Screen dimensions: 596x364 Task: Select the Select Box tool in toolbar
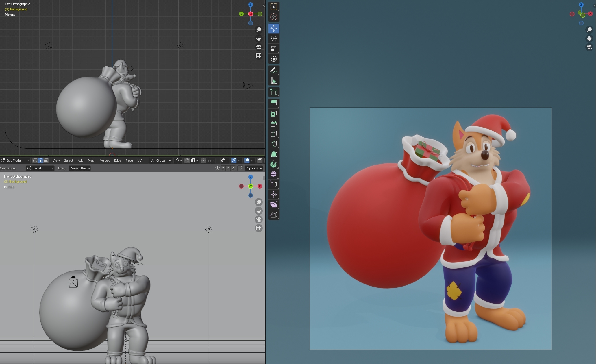coord(273,7)
